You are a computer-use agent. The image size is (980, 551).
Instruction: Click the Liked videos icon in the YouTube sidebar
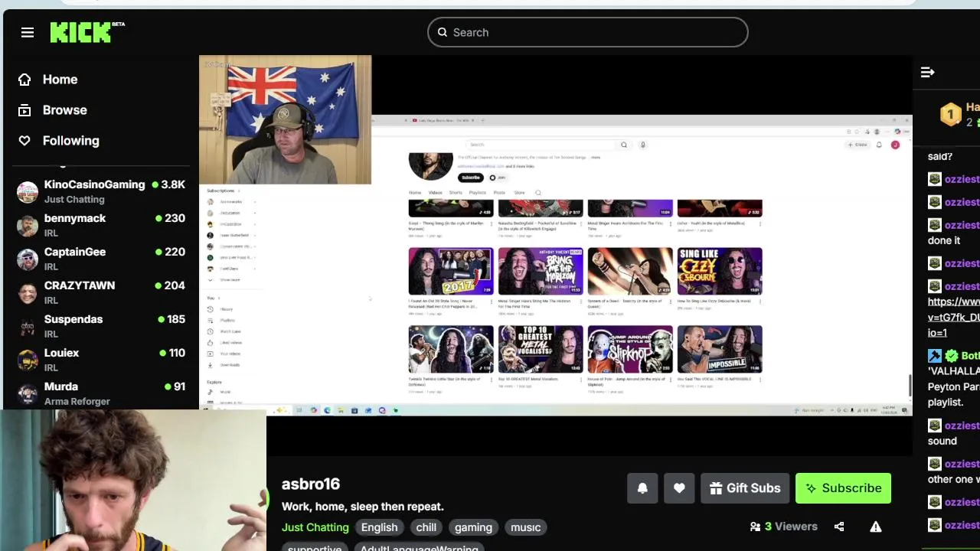[x=211, y=342]
